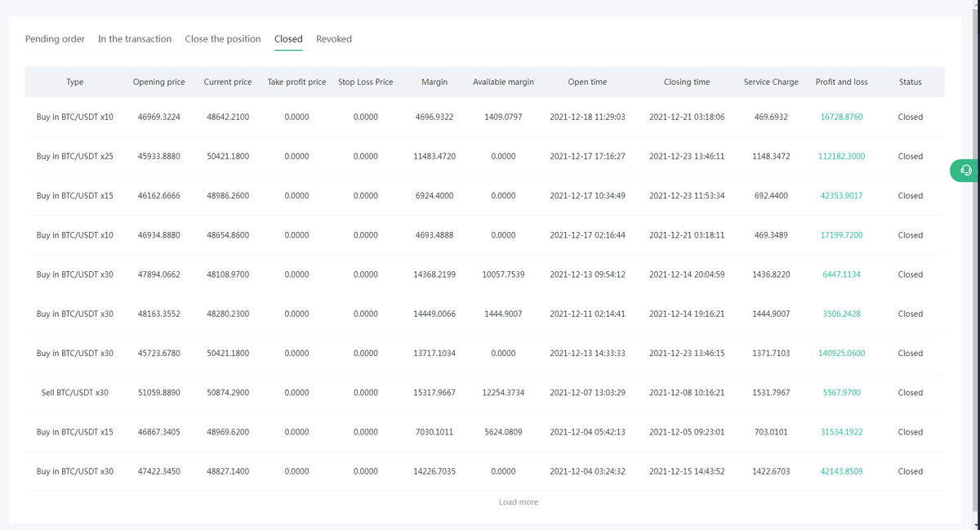Viewport: 980px width, 530px height.
Task: Click profit value 42143.8509
Action: 841,471
